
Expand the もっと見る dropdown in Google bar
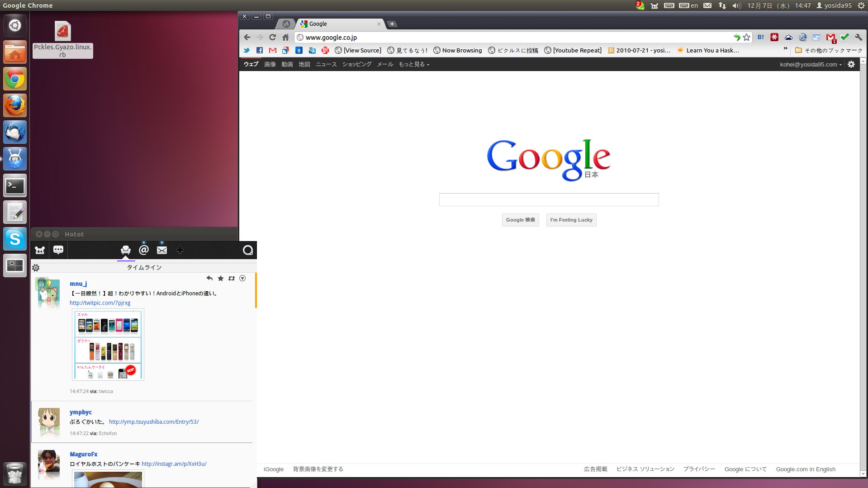click(x=413, y=65)
